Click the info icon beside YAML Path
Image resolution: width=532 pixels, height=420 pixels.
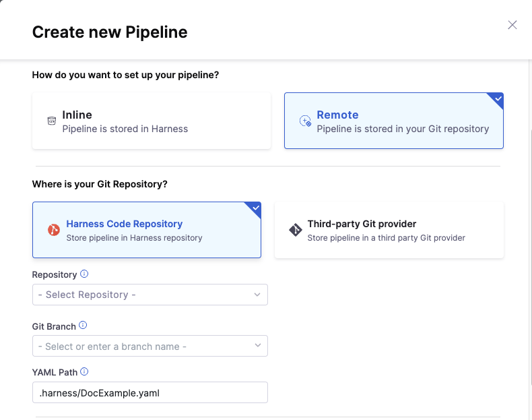coord(84,371)
